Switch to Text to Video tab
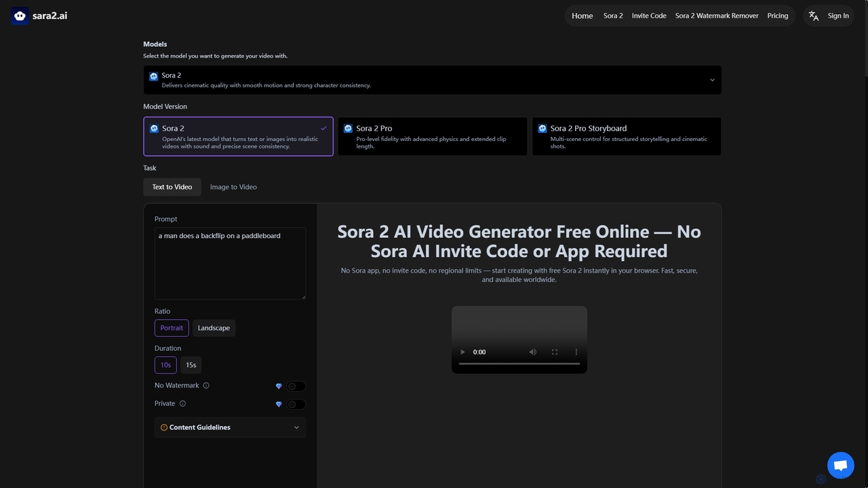This screenshot has height=488, width=868. pyautogui.click(x=172, y=187)
